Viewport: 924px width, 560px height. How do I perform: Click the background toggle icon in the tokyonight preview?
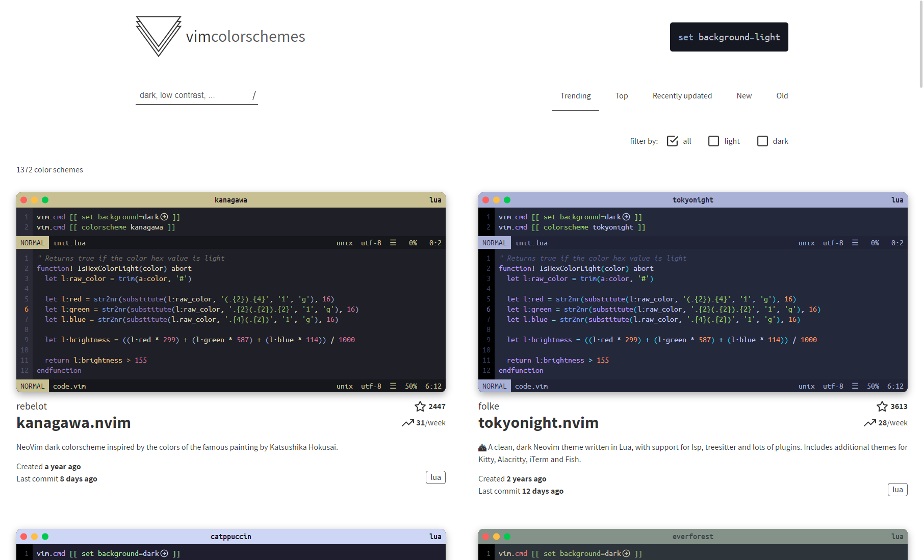[x=626, y=217]
